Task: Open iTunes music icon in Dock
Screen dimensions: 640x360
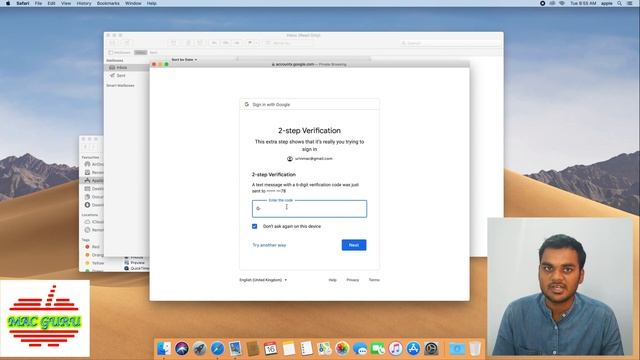Action: click(396, 348)
